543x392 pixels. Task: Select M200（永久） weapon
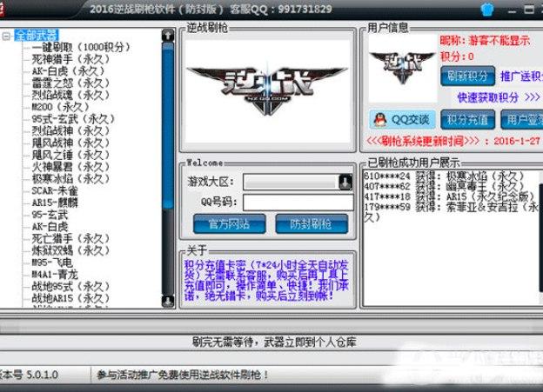coord(61,107)
